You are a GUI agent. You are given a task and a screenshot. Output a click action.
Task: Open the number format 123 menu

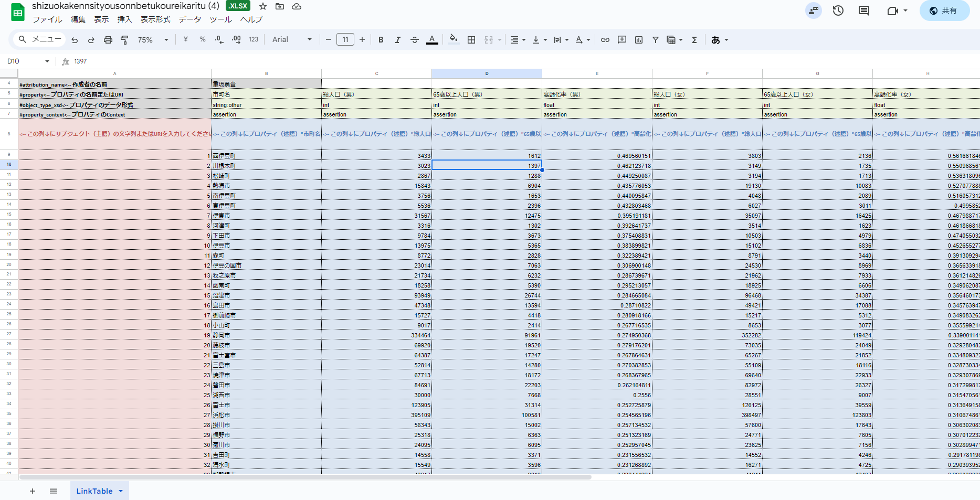click(x=254, y=39)
